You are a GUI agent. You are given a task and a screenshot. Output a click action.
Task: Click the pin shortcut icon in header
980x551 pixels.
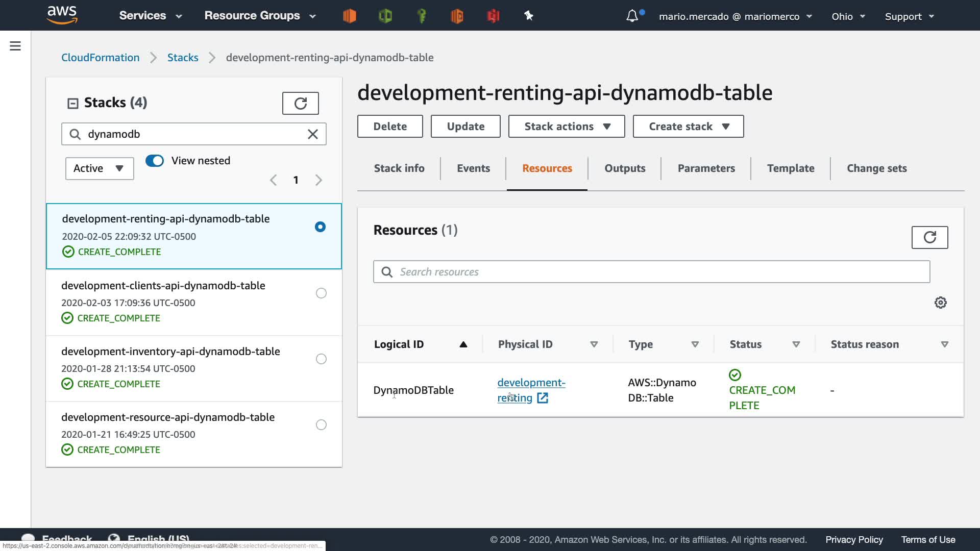[x=529, y=16]
